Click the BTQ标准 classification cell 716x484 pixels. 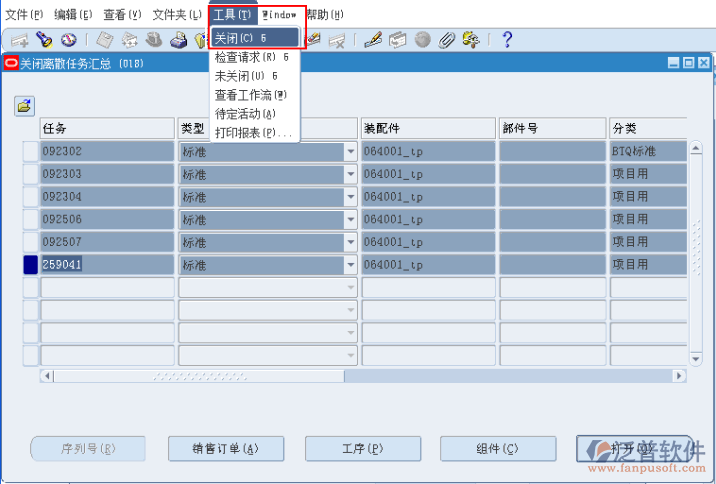coord(648,151)
